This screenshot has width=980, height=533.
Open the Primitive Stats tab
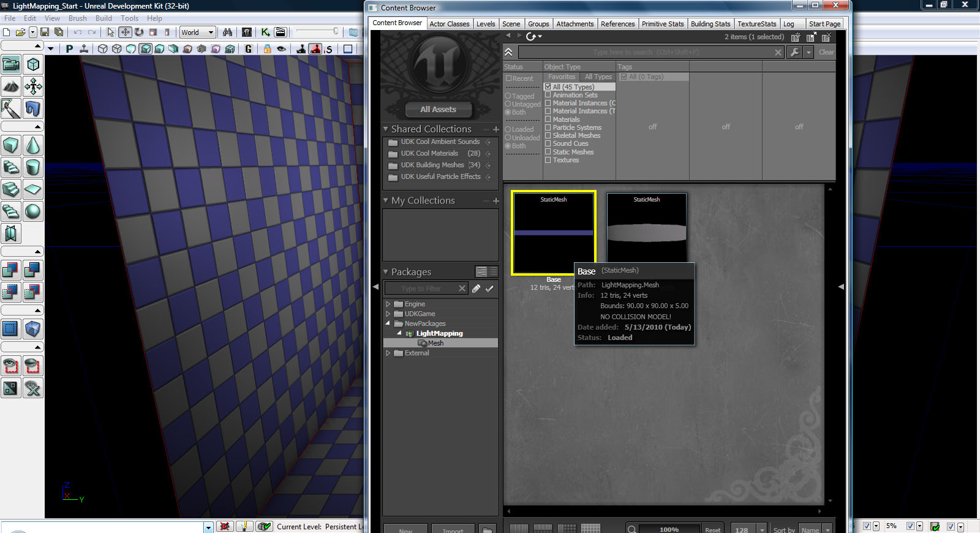click(x=663, y=24)
